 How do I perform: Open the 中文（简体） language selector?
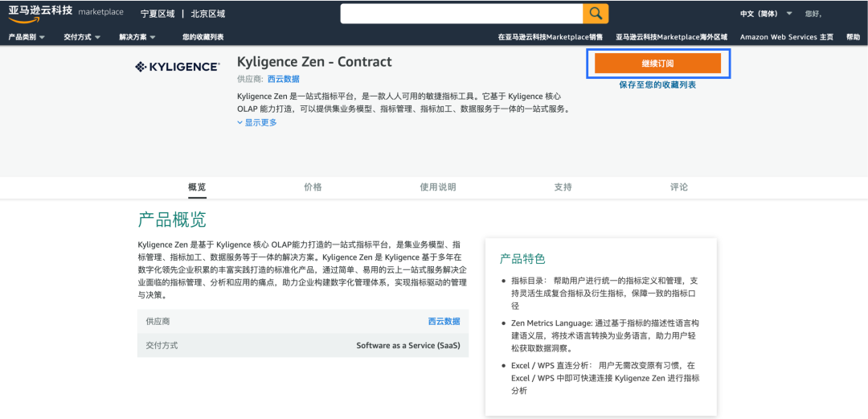[x=766, y=14]
